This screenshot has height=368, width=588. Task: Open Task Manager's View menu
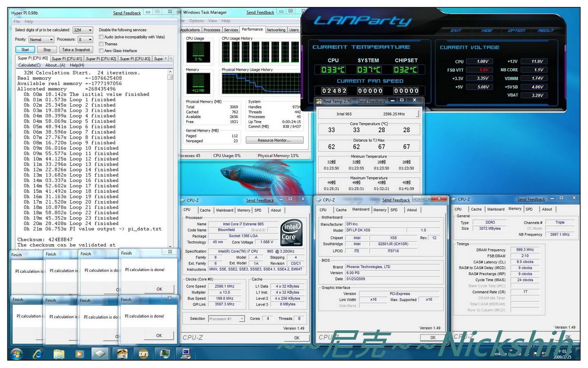pos(213,21)
